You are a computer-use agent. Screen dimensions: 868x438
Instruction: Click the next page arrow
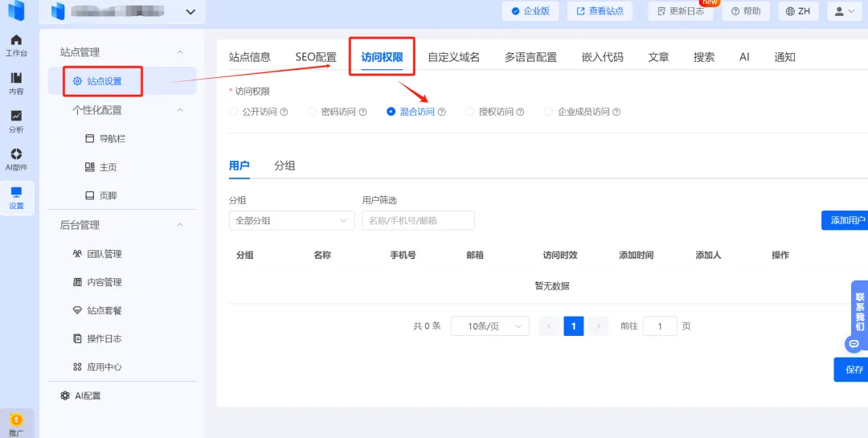(x=599, y=326)
